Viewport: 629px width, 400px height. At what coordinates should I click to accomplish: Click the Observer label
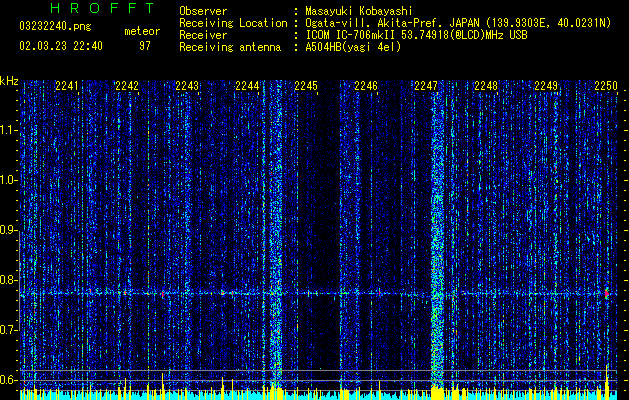click(203, 11)
